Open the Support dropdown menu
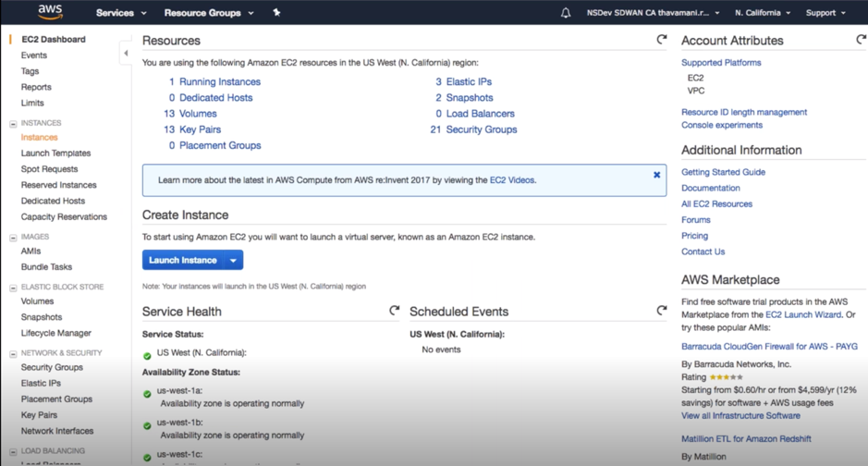Image resolution: width=868 pixels, height=466 pixels. (825, 13)
